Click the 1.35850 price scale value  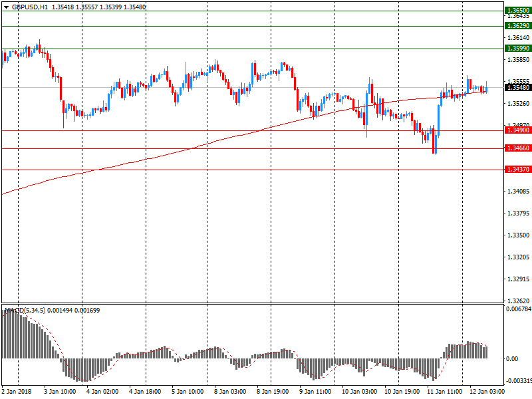tap(519, 60)
